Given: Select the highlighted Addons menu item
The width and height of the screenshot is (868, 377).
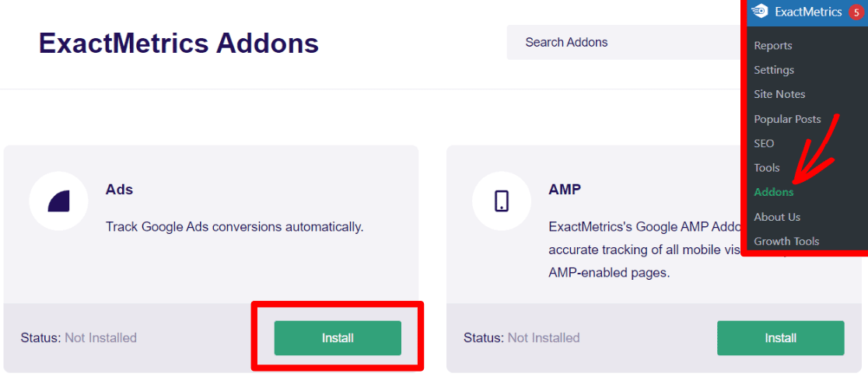Looking at the screenshot, I should (x=773, y=192).
